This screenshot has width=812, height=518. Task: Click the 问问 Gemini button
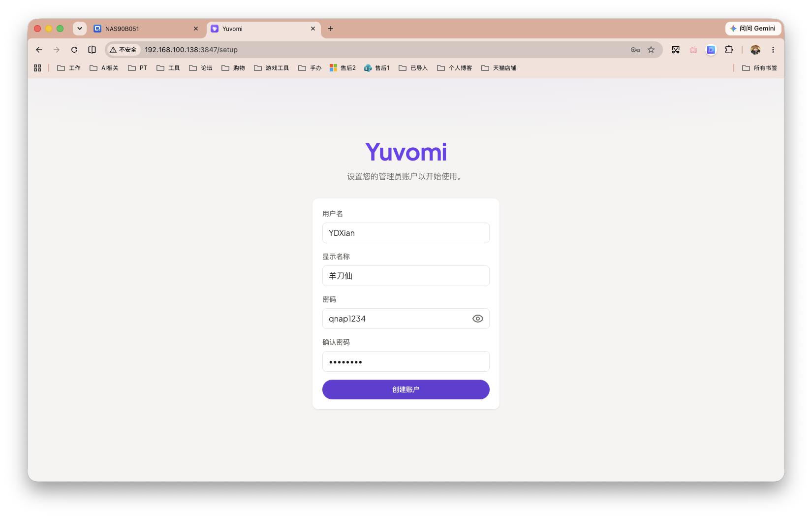pyautogui.click(x=753, y=29)
